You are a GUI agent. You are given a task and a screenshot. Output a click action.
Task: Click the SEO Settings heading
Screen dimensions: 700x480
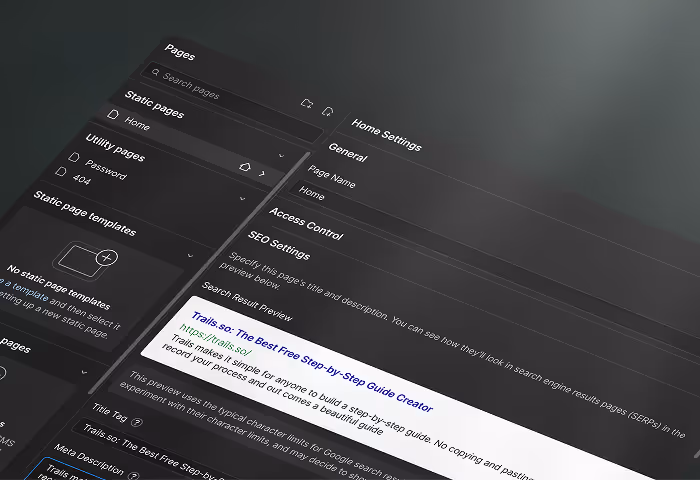(x=279, y=245)
